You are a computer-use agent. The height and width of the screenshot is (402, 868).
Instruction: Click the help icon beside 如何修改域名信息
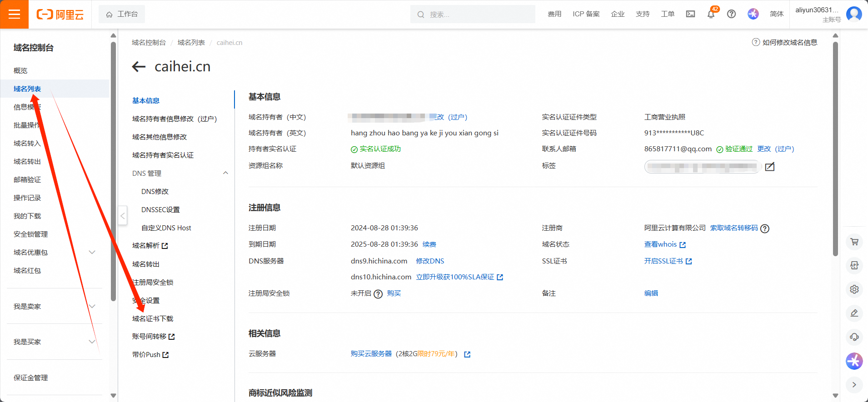click(x=756, y=42)
